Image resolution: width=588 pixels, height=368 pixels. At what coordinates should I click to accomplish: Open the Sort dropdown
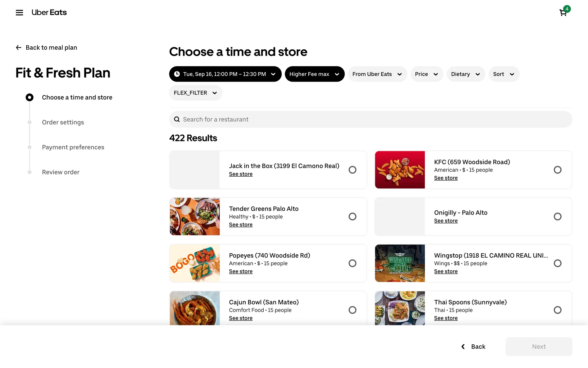click(x=504, y=74)
